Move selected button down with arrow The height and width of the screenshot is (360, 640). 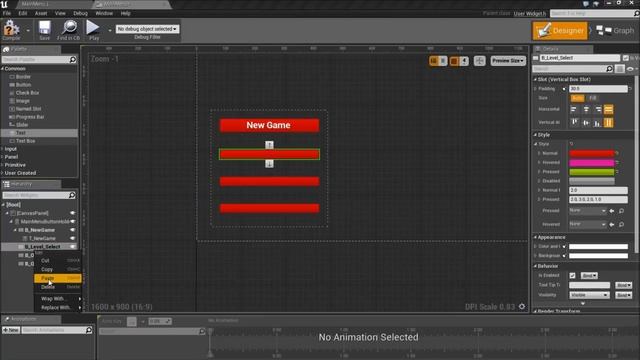269,164
